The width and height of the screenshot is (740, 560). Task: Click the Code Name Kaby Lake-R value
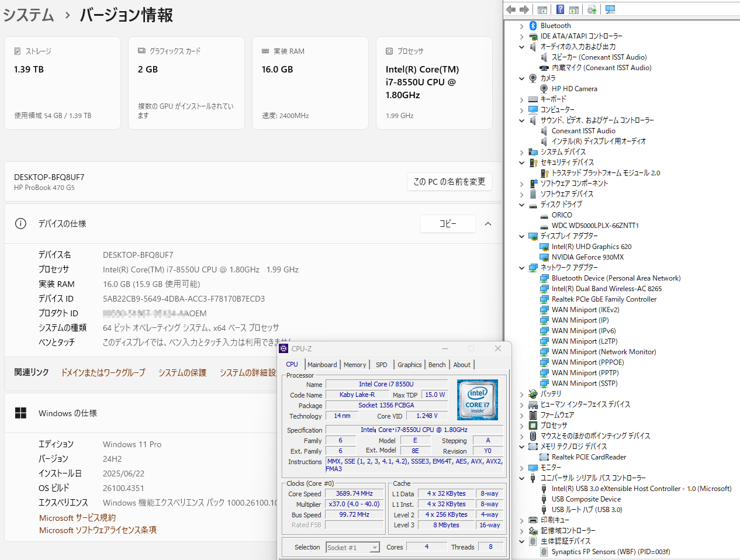(x=357, y=395)
